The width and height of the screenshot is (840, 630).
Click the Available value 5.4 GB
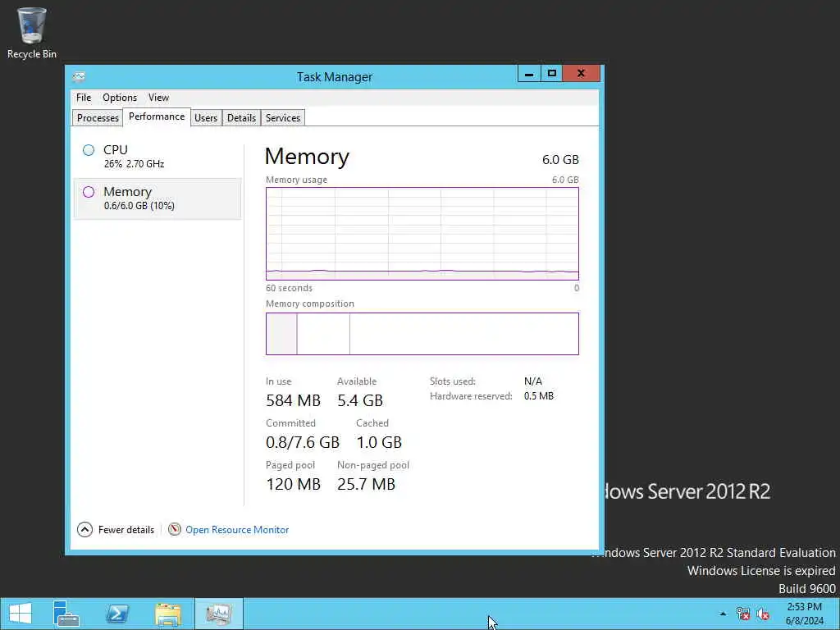360,400
